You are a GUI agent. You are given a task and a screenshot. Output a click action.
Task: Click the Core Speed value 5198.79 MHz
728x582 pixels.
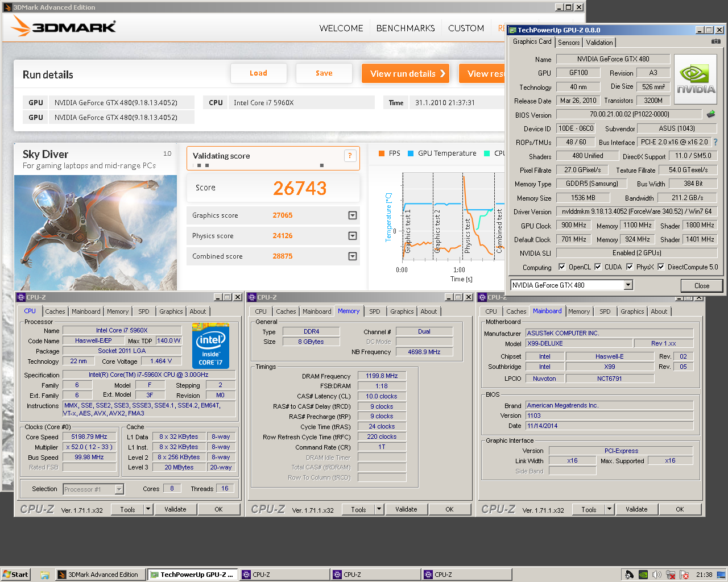(x=89, y=436)
